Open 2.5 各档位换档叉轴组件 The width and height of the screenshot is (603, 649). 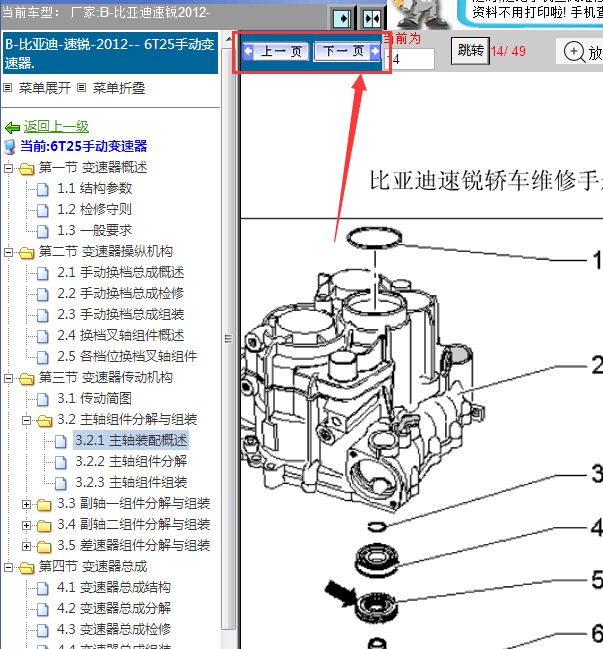(127, 356)
